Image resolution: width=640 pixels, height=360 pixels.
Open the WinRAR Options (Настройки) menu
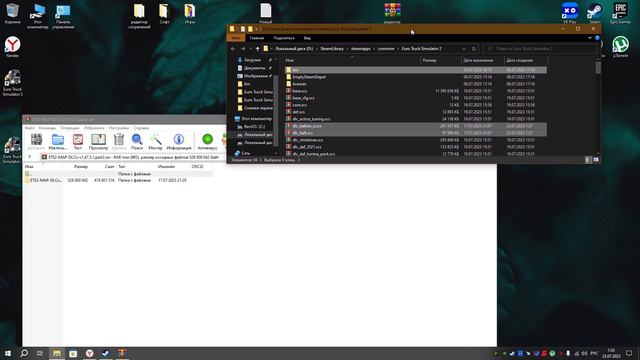point(119,128)
